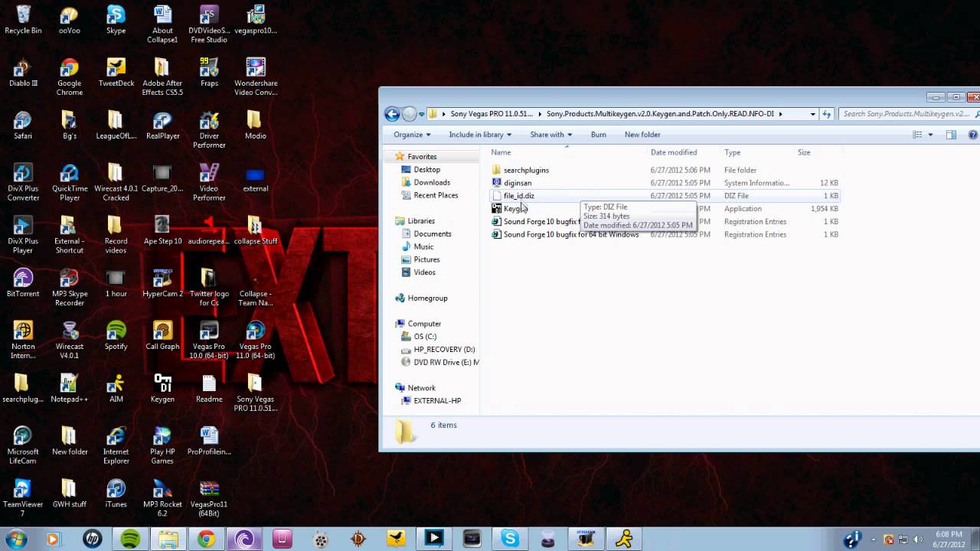This screenshot has width=980, height=551.
Task: Toggle the preview pane button
Action: pos(951,135)
